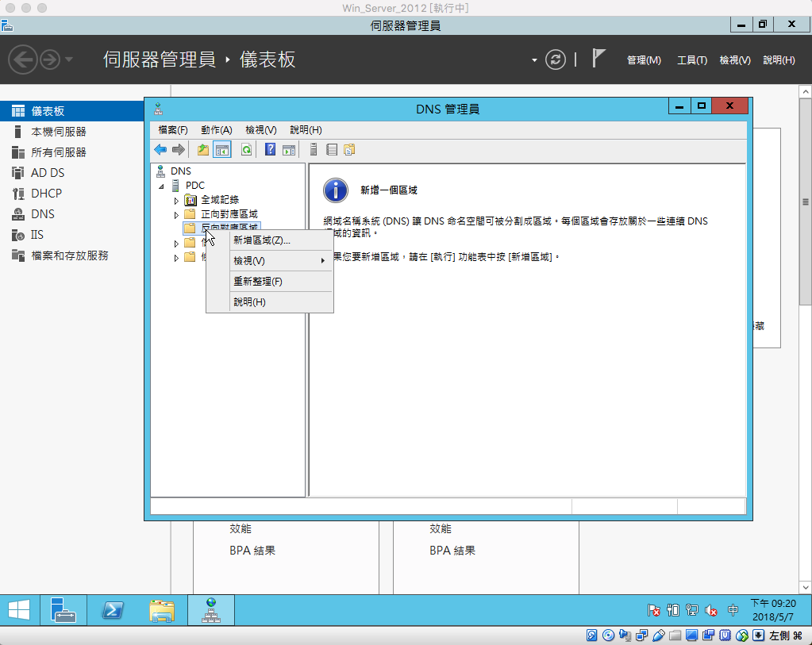Refresh the Server Manager dashboard
Screen dimensions: 812x645
[555, 60]
